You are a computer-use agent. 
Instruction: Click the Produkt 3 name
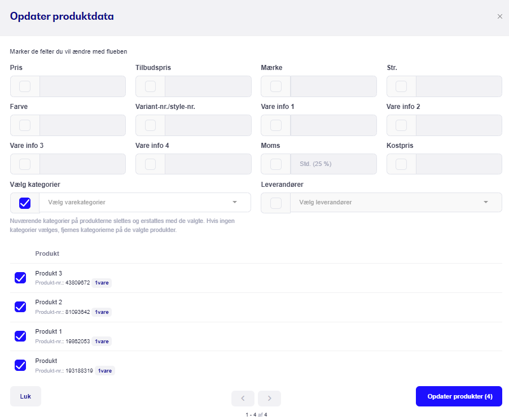coord(49,273)
